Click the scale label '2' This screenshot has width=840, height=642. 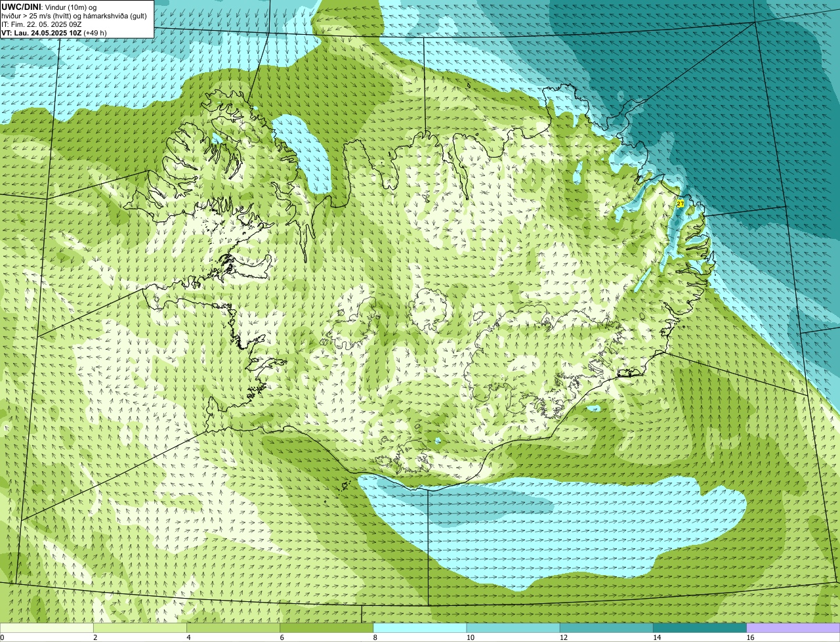tap(95, 637)
